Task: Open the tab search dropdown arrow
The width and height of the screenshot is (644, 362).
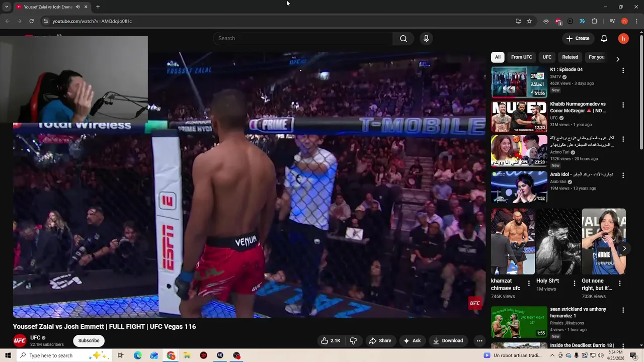Action: 7,7
